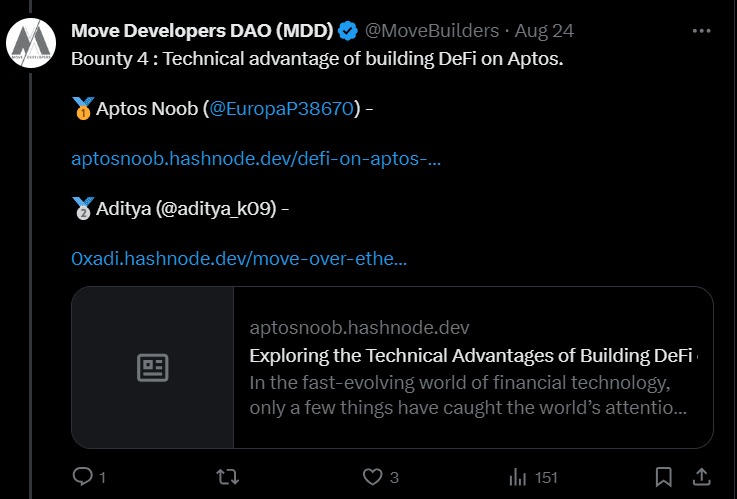Like the tweet with the heart icon
This screenshot has width=737, height=499.
pos(372,476)
